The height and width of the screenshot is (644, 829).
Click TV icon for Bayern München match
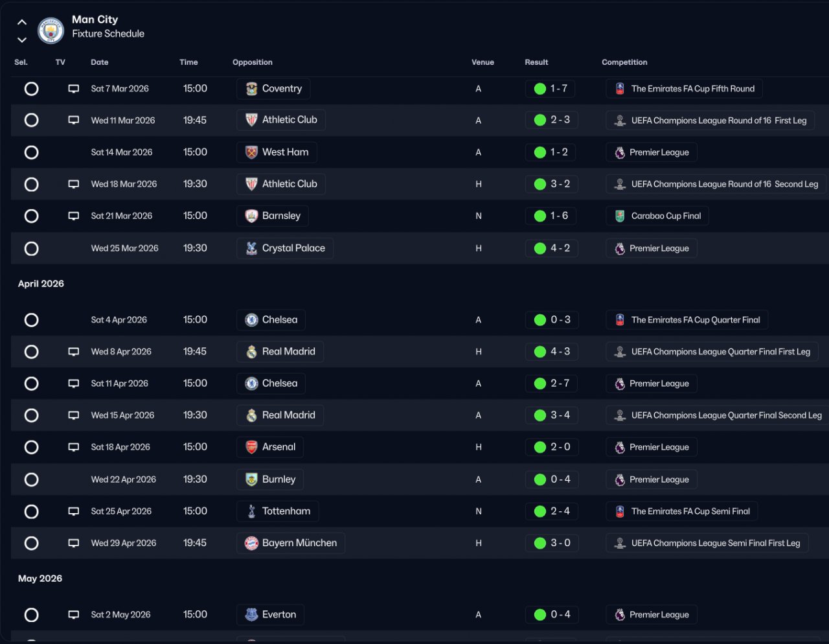coord(74,543)
